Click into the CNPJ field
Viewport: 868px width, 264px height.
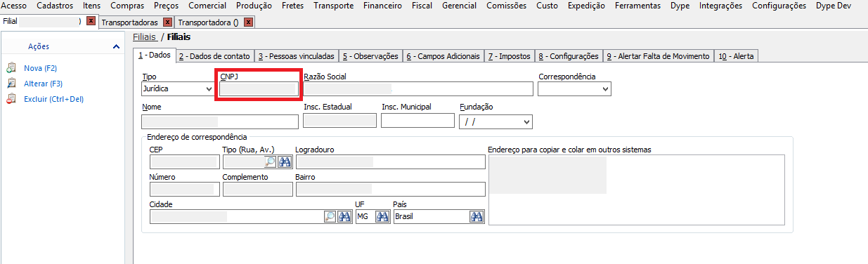tap(259, 88)
